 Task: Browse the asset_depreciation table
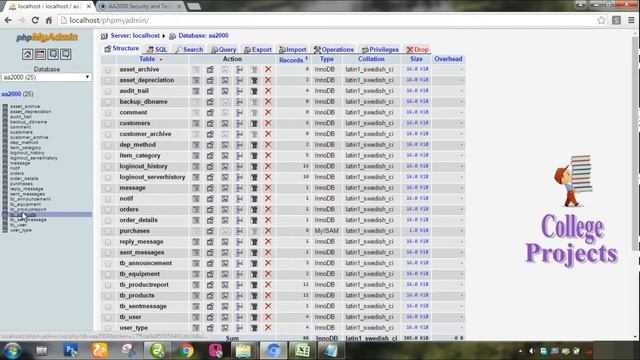tap(196, 80)
